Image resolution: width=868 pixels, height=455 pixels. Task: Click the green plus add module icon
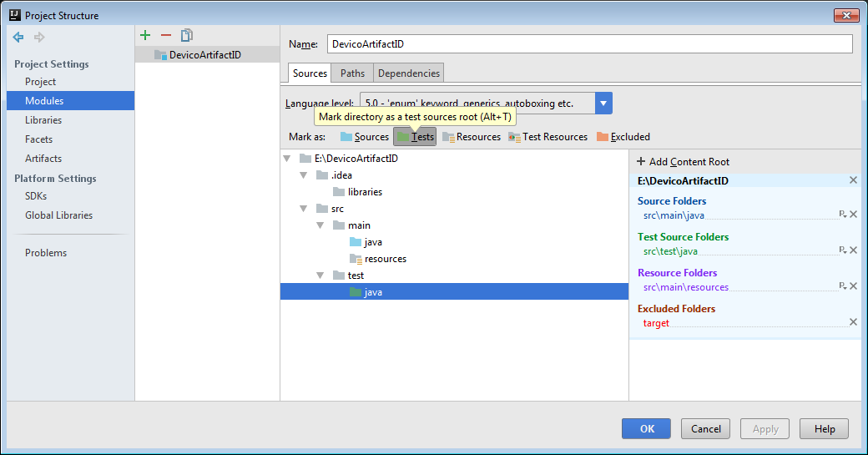[x=145, y=35]
